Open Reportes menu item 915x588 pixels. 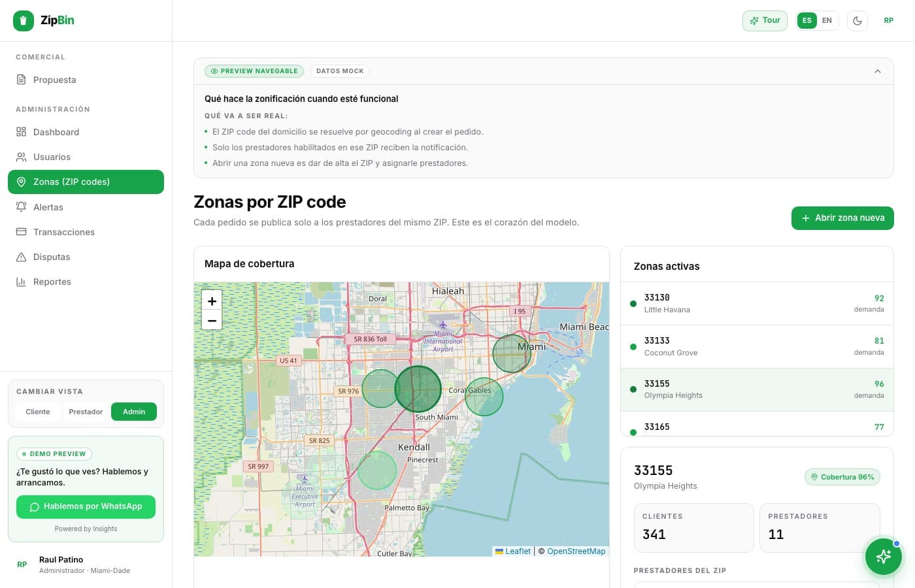click(x=86, y=282)
